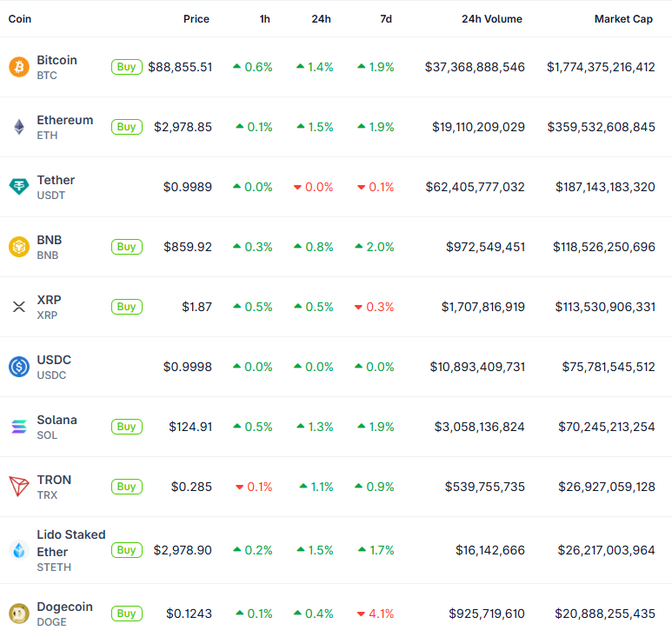Sort by 24h Volume column header
Viewport: 672px width, 637px height.
tap(491, 19)
